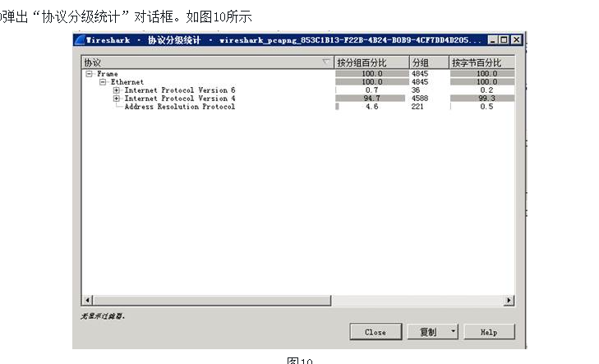Click the horizontal scrollbar left arrow
The height and width of the screenshot is (364, 599).
click(87, 300)
